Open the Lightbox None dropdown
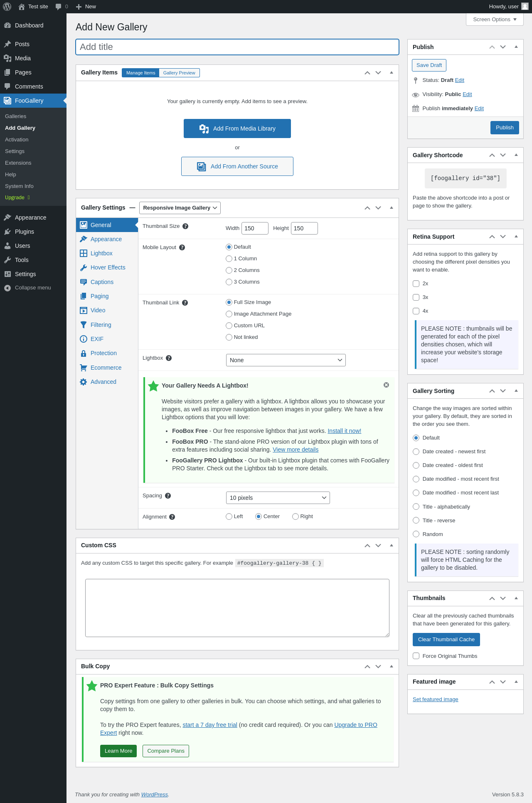Image resolution: width=532 pixels, height=803 pixels. pos(286,360)
